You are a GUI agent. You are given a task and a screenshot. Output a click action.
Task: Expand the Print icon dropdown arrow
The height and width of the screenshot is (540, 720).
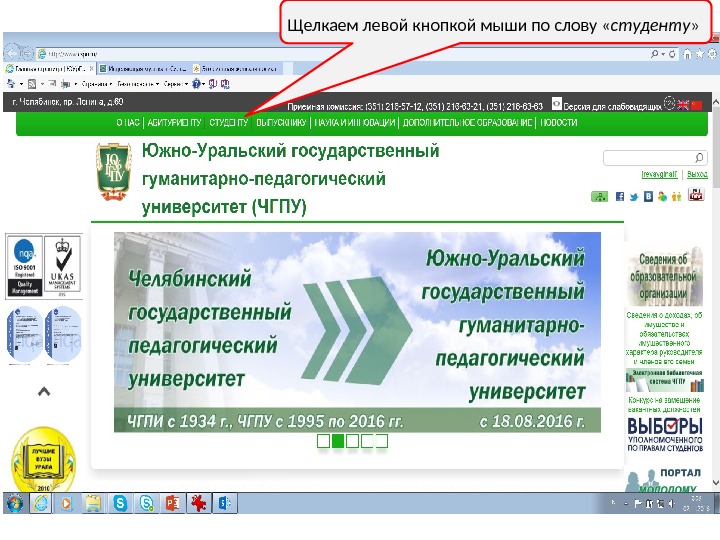75,84
